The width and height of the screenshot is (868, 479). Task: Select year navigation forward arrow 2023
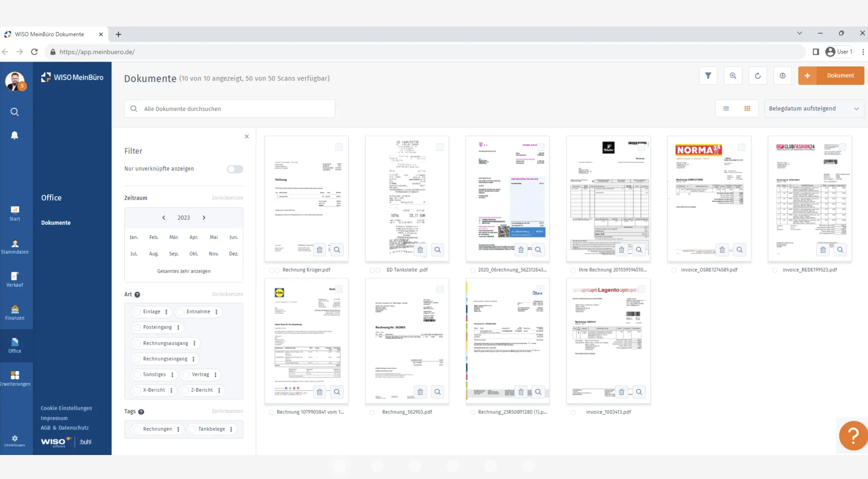[x=204, y=218]
